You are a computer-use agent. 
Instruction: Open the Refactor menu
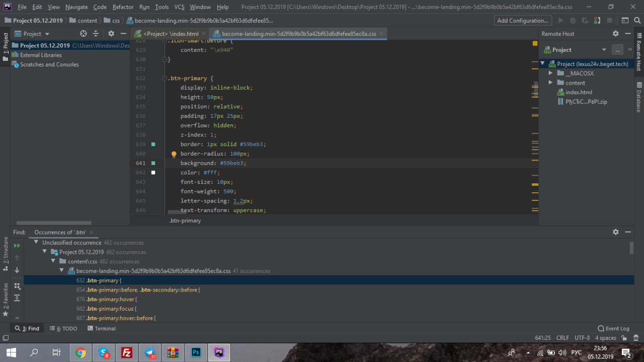tap(123, 7)
